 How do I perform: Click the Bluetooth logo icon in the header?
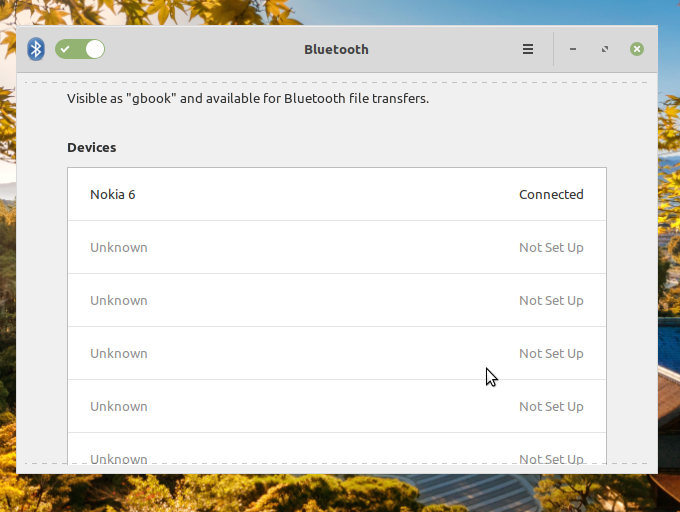coord(36,49)
